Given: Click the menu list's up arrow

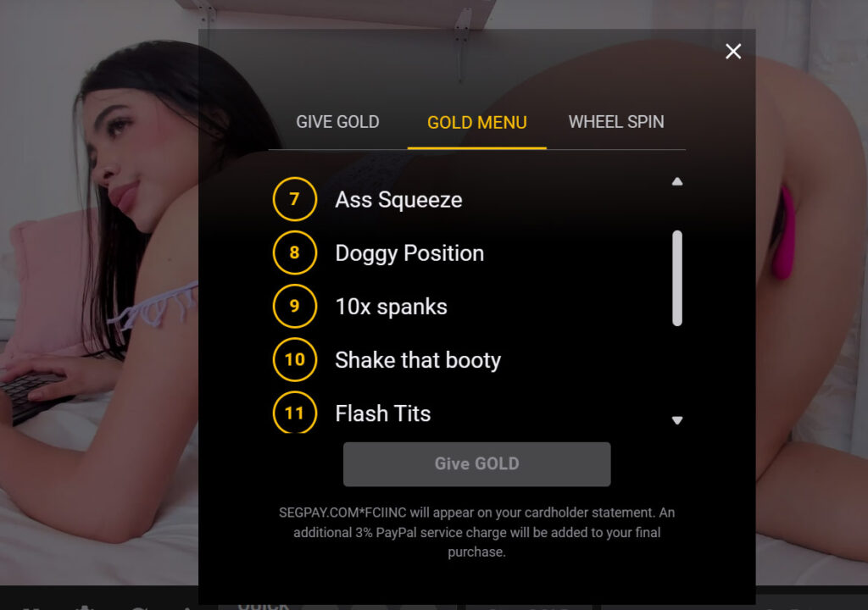Looking at the screenshot, I should tap(677, 181).
